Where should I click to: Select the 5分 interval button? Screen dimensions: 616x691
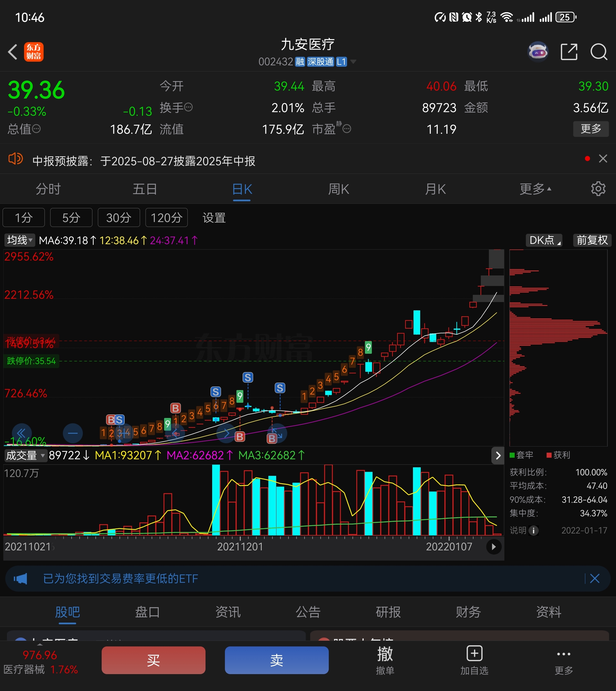pos(71,218)
